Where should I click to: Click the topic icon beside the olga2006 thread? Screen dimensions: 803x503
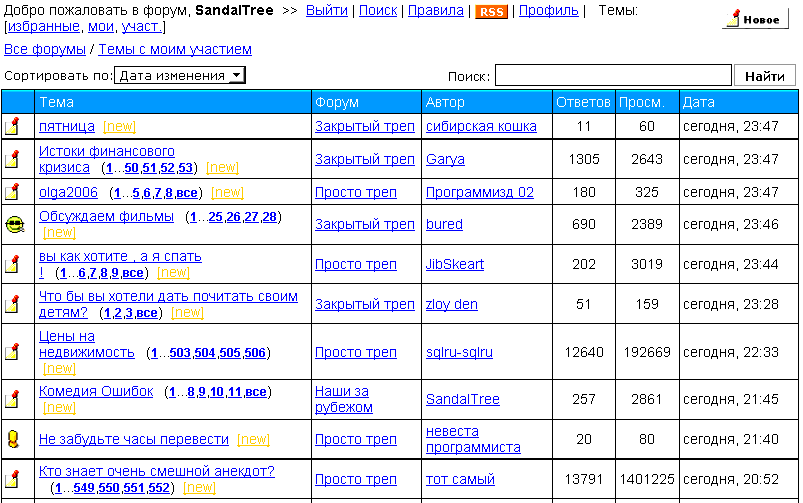click(x=13, y=192)
